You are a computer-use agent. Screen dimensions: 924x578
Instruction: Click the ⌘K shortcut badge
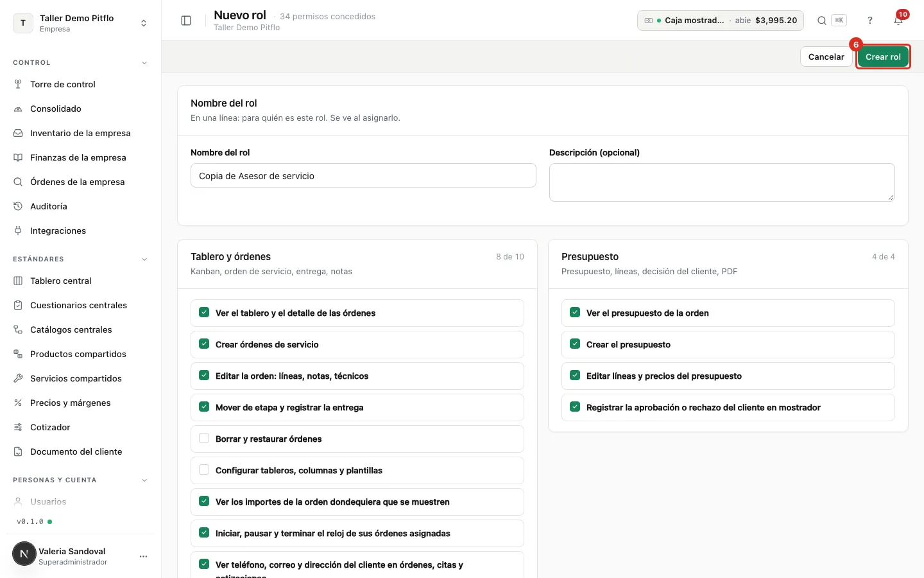839,21
